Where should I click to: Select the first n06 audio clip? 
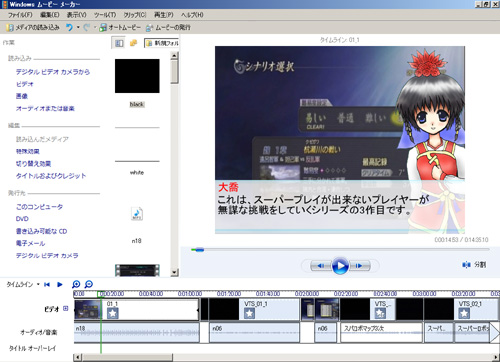point(254,332)
